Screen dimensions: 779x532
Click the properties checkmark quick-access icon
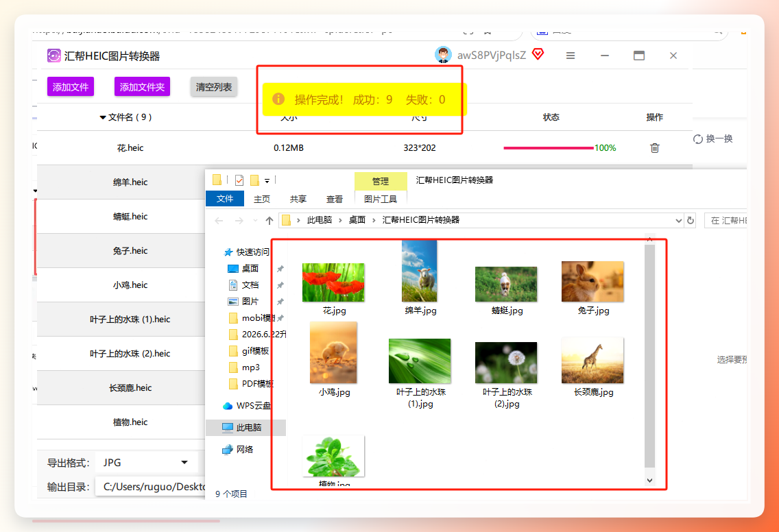coord(239,180)
